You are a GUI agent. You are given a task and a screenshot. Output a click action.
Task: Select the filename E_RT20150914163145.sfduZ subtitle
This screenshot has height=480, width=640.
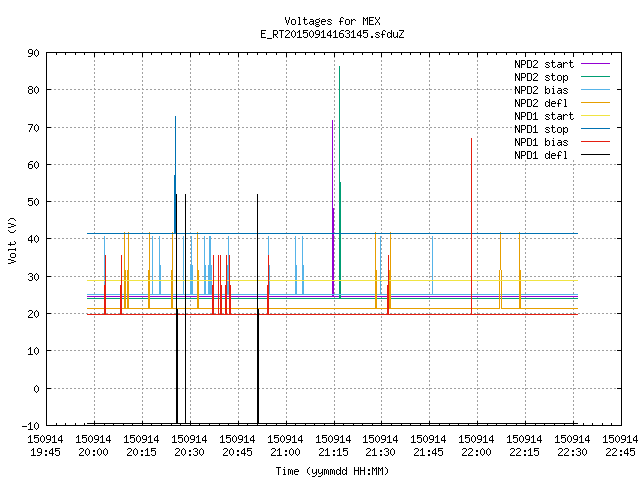(x=332, y=34)
